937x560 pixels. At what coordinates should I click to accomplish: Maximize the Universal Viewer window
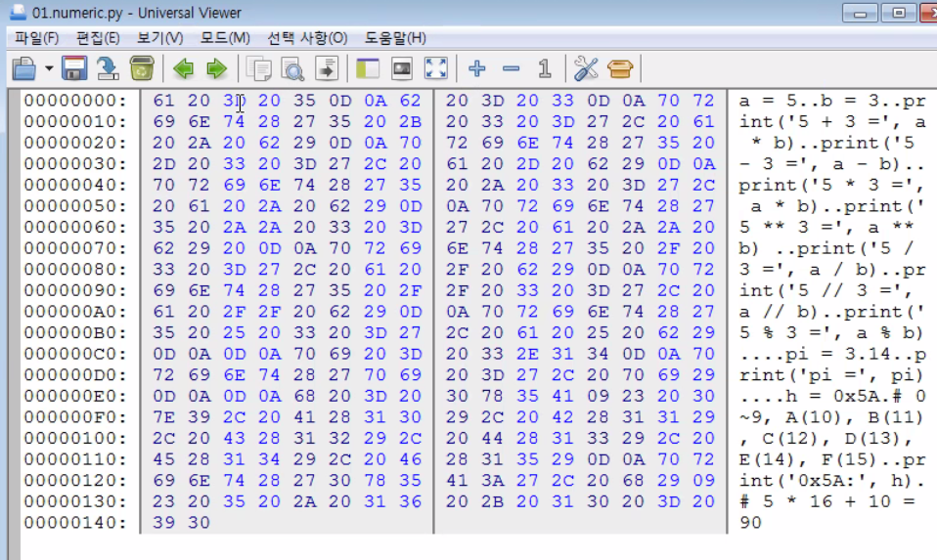898,13
